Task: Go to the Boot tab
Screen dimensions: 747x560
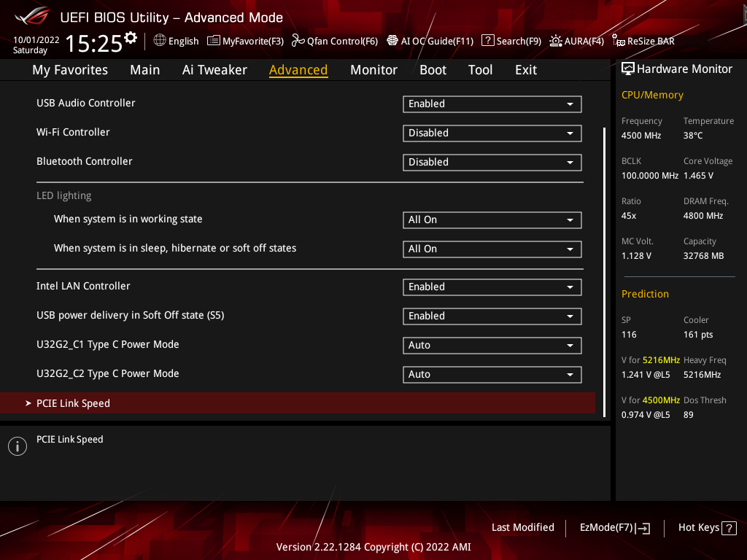Action: tap(433, 70)
